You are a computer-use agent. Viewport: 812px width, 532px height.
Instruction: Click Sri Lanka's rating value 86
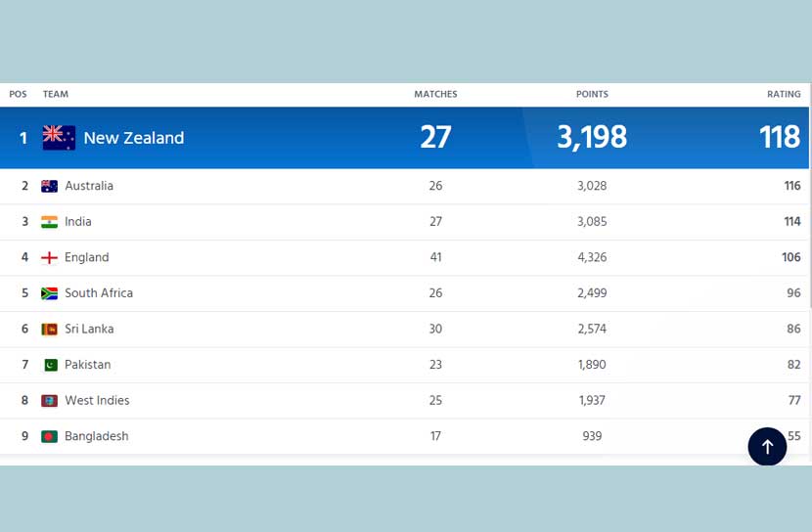click(793, 329)
